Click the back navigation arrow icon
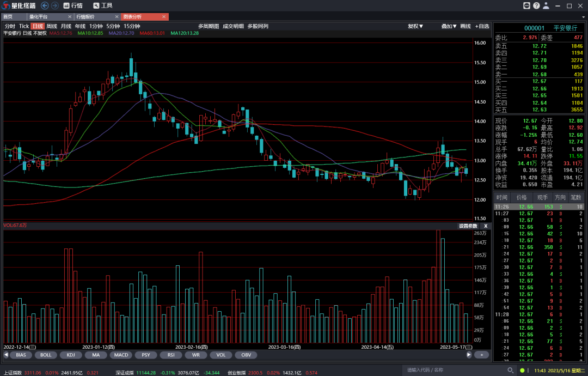Screen dimensions: 588x376 [45, 5]
